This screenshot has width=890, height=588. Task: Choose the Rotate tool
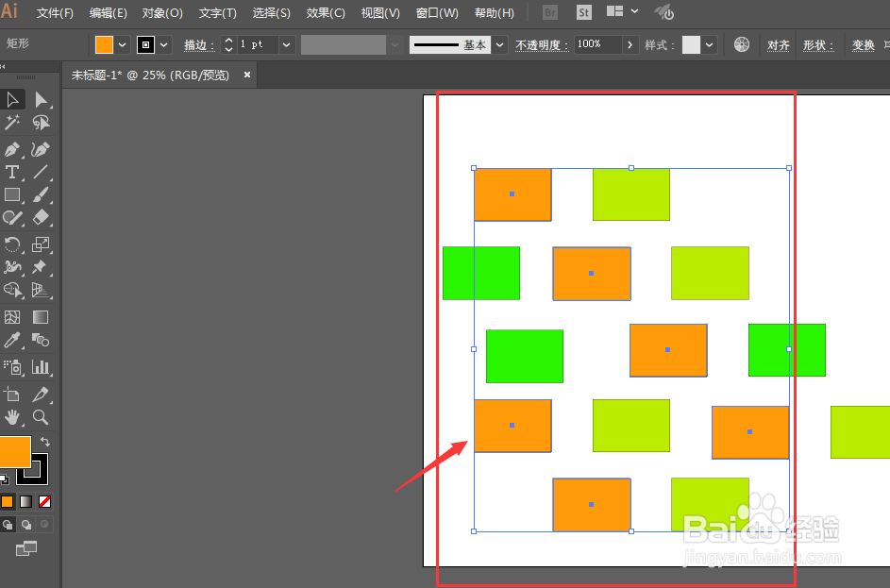pyautogui.click(x=12, y=244)
